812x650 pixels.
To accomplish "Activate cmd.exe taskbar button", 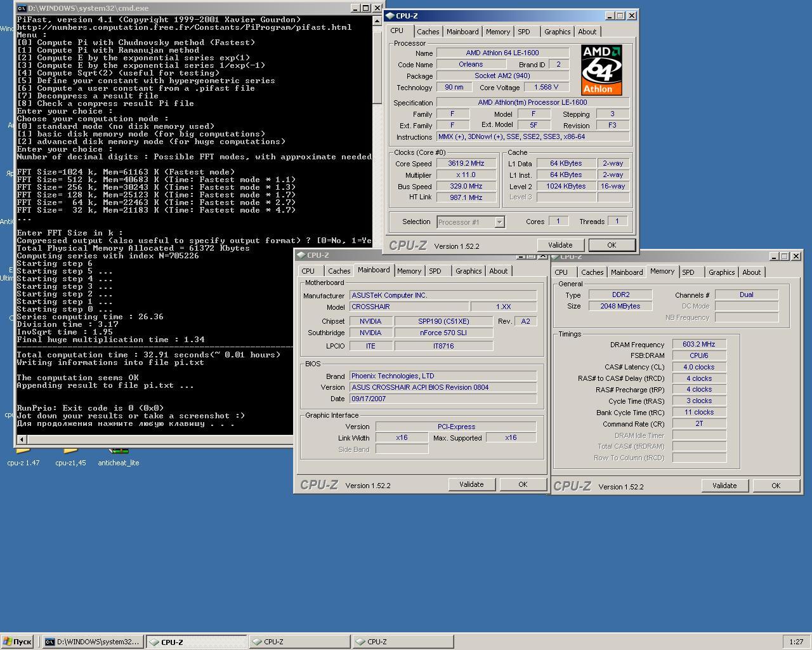I will [93, 642].
